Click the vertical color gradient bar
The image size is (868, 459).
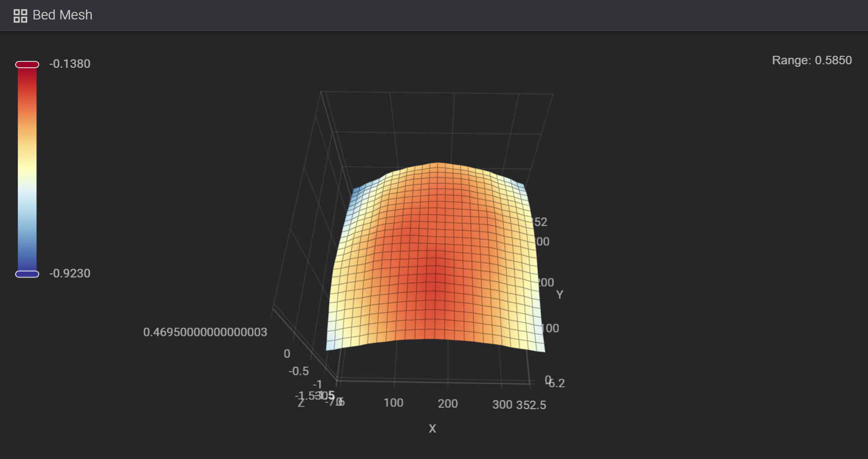(x=27, y=169)
